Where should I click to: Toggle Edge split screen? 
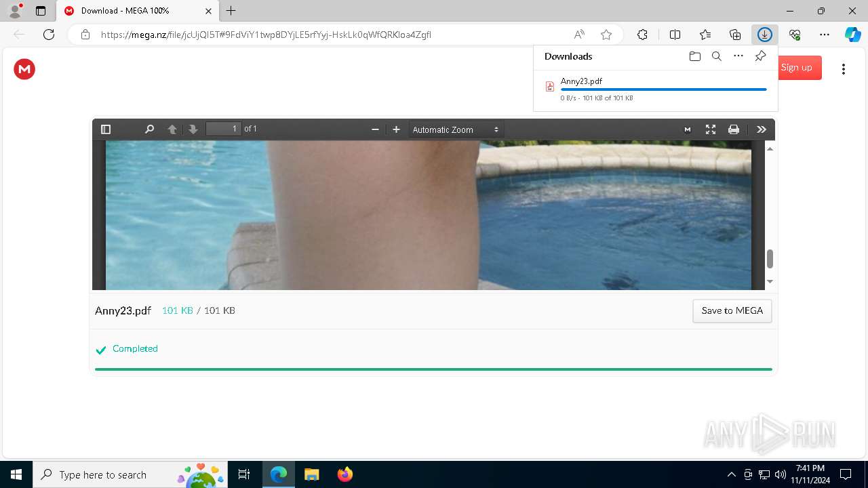pos(675,35)
